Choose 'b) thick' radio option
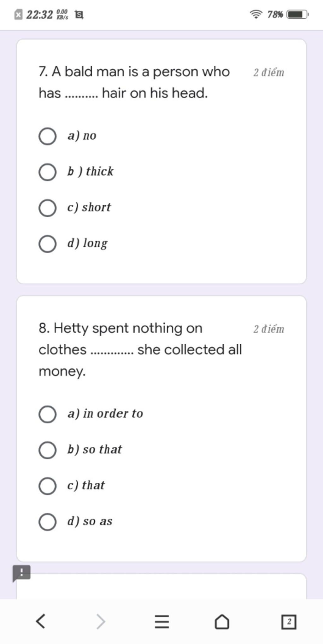Image resolution: width=323 pixels, height=644 pixels. 48,172
